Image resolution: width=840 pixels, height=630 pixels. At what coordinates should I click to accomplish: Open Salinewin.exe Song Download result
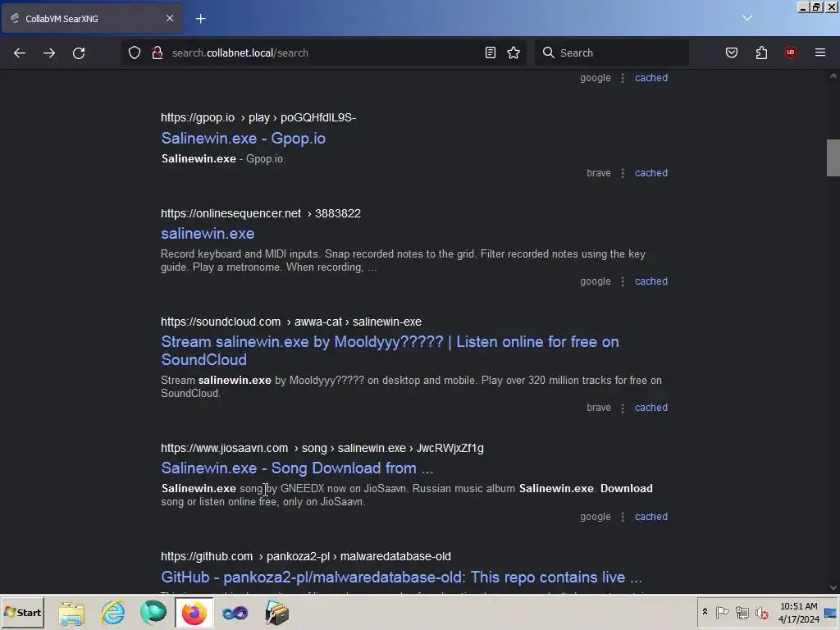297,468
